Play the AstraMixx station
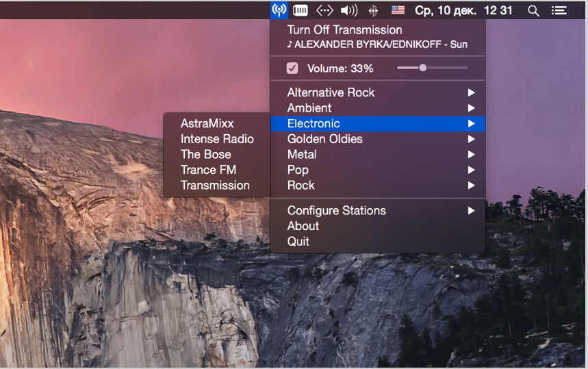588x369 pixels. (x=217, y=123)
